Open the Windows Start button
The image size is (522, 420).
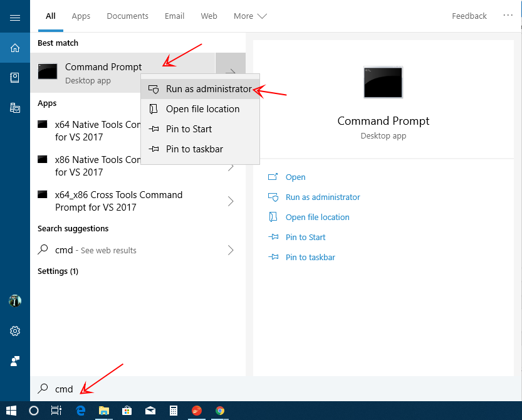[11, 411]
